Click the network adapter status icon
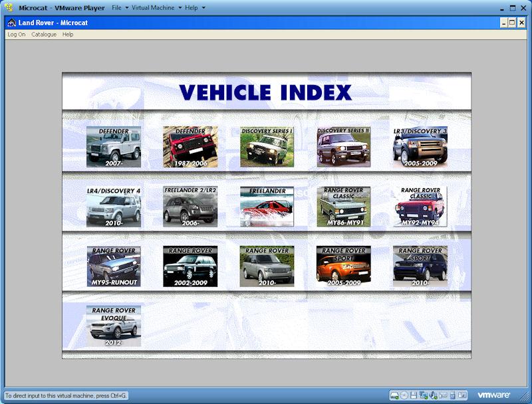 tap(424, 395)
